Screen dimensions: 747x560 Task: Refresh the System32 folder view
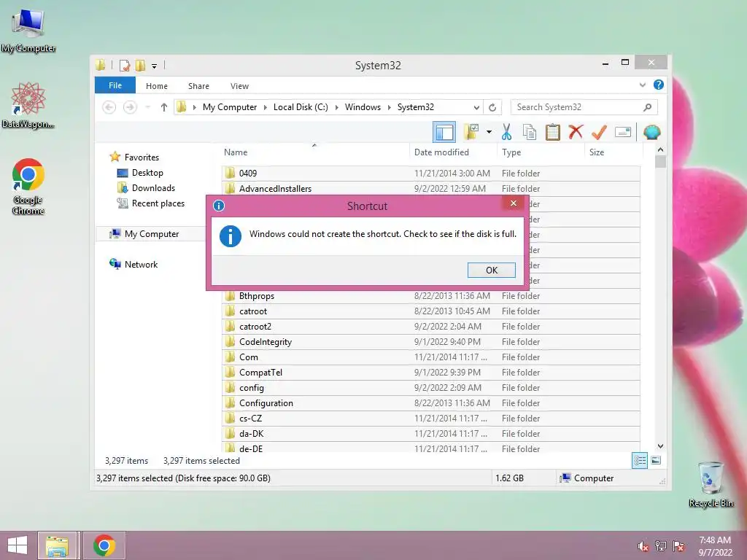tap(492, 107)
